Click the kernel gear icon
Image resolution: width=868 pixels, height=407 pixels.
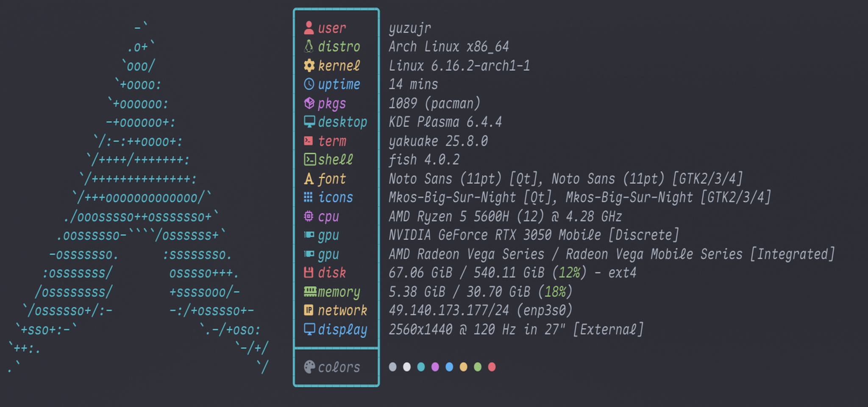tap(309, 65)
